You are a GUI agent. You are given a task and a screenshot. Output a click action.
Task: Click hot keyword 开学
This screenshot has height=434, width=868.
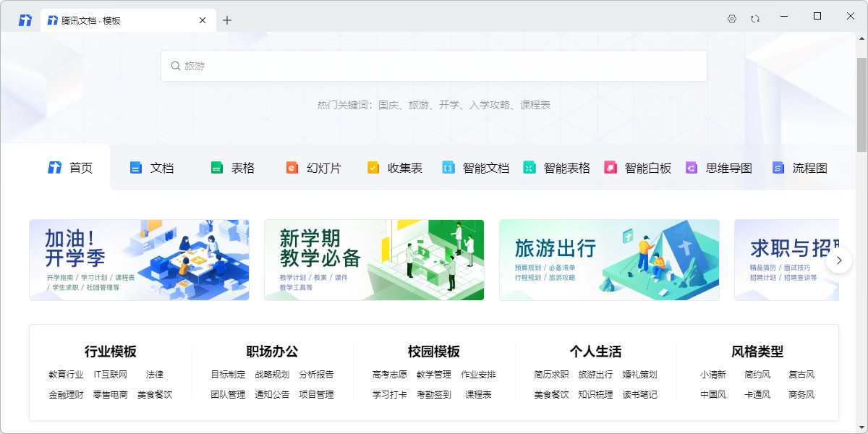pos(449,105)
